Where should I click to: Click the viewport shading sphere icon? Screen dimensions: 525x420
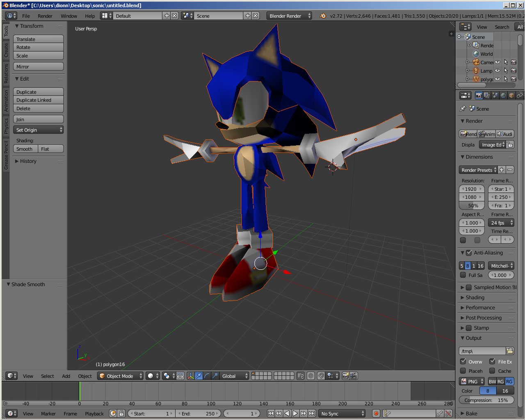tap(150, 376)
